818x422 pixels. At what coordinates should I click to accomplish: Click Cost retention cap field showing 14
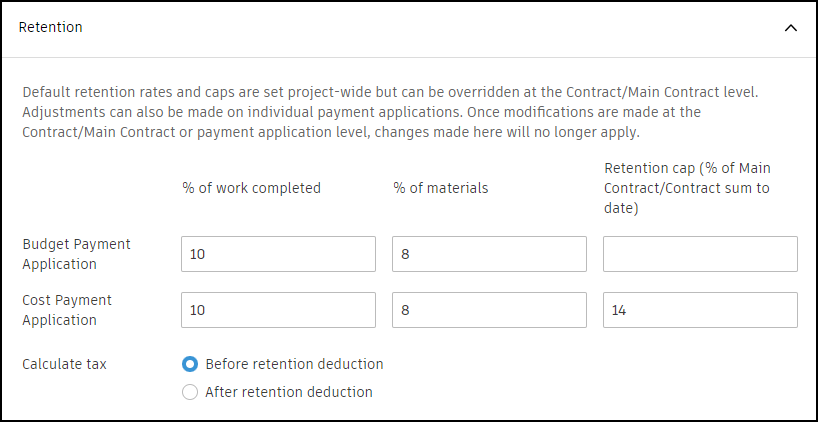click(700, 310)
